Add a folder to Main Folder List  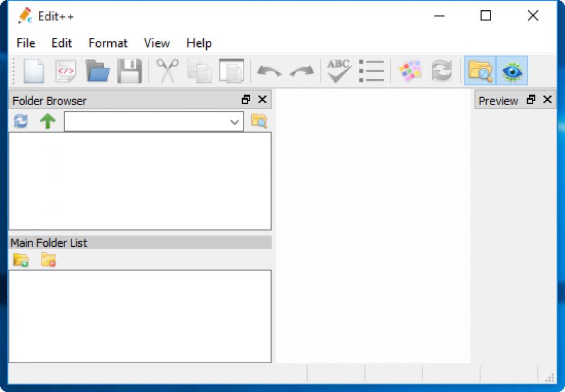click(21, 260)
